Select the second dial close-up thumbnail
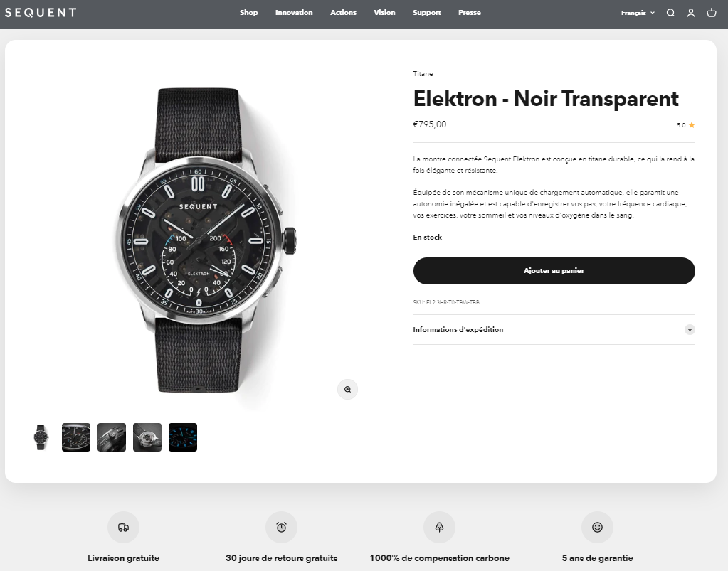 pos(76,437)
